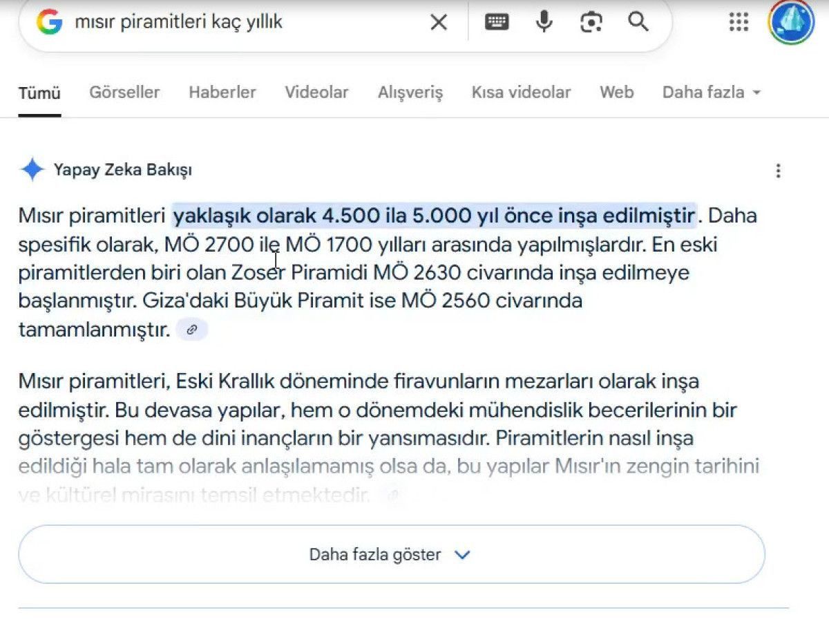Image resolution: width=829 pixels, height=644 pixels.
Task: Clear the search query with the X
Action: click(x=438, y=21)
